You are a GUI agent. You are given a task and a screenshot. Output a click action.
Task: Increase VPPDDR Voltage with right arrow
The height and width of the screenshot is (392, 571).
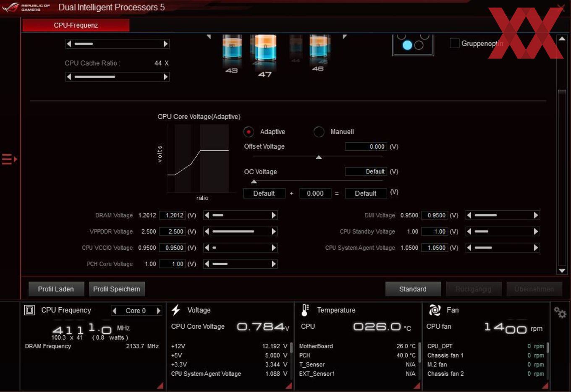tap(274, 231)
